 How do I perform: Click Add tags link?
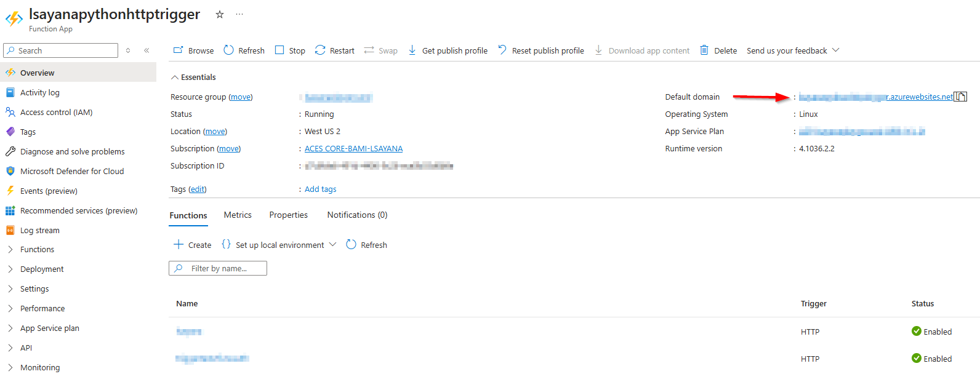pos(320,189)
